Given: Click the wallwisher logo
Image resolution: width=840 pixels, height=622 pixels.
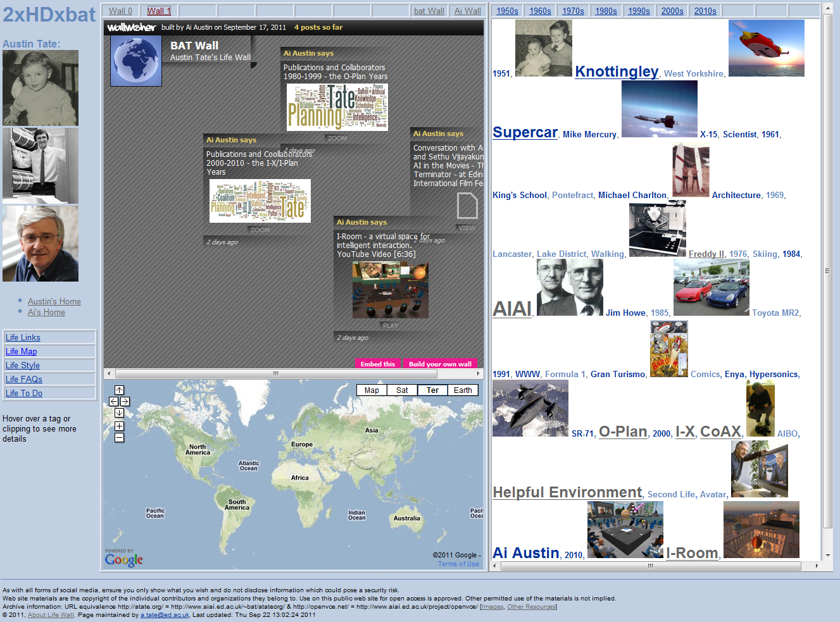Looking at the screenshot, I should click(x=131, y=27).
